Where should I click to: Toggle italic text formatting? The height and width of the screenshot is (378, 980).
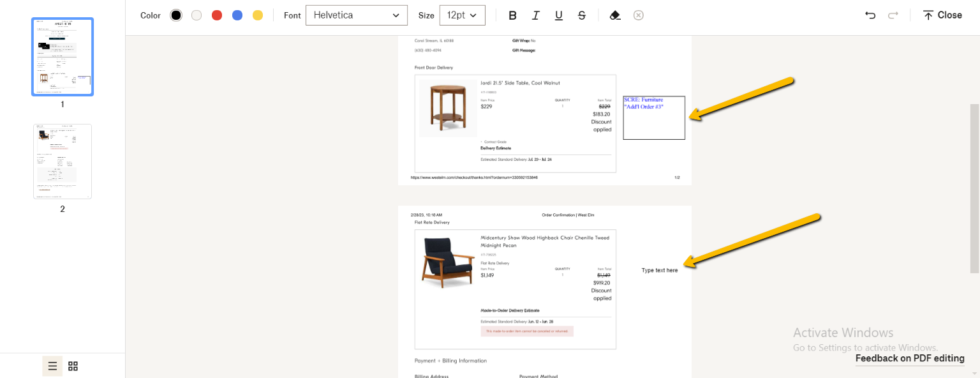click(536, 15)
